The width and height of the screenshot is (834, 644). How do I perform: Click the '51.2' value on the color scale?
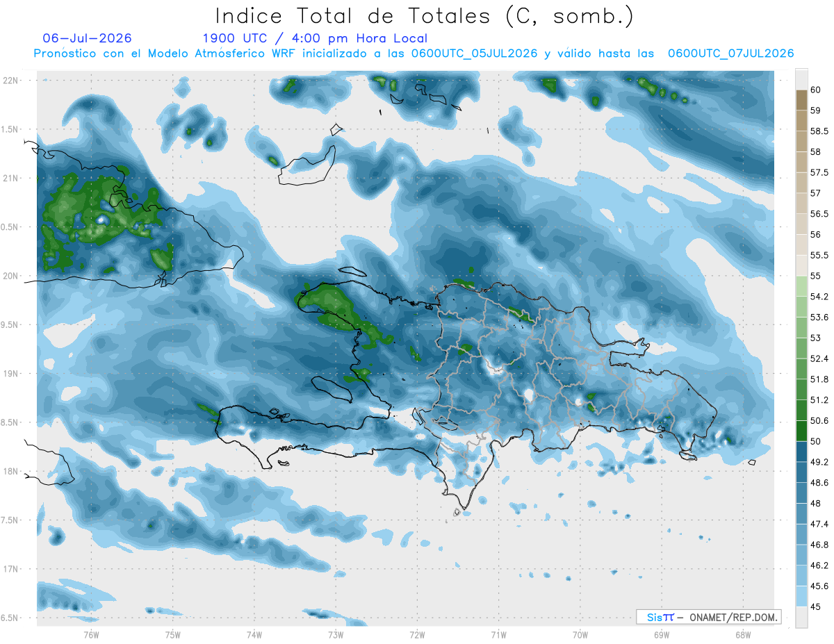(819, 400)
